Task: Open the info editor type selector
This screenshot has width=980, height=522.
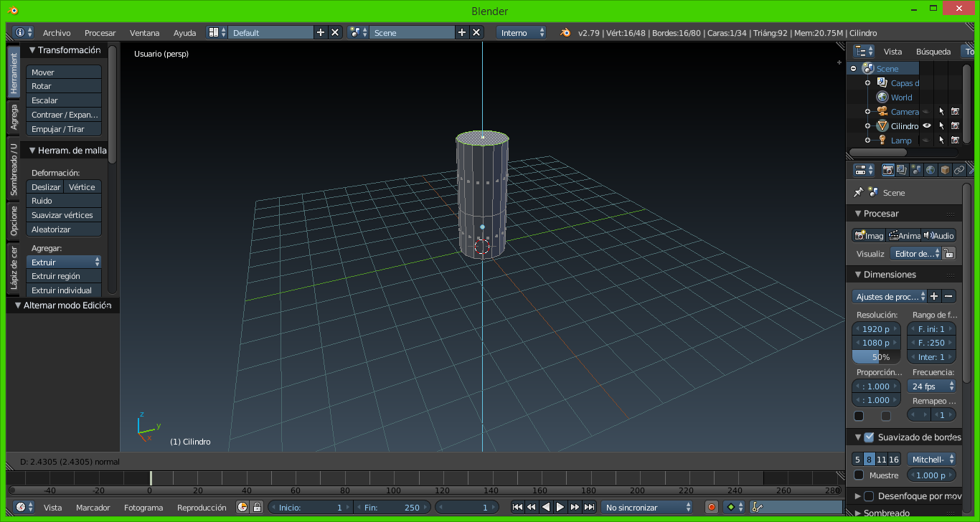Action: tap(24, 33)
